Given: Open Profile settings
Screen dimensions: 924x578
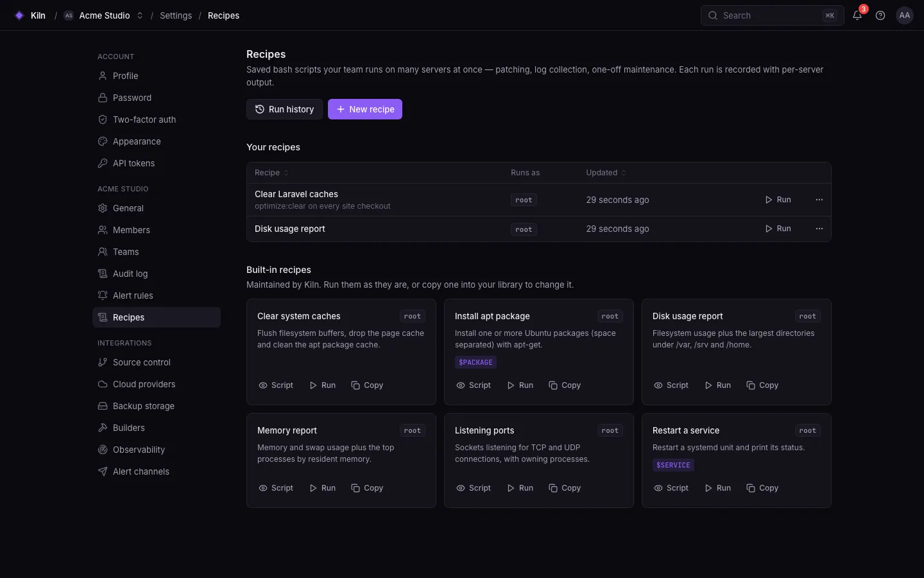Looking at the screenshot, I should point(157,76).
